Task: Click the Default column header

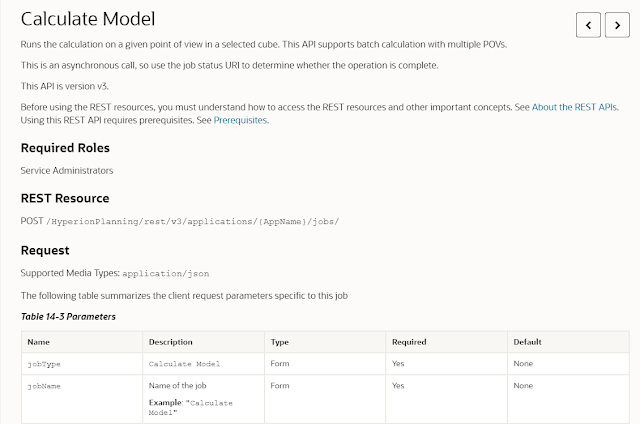Action: point(527,342)
